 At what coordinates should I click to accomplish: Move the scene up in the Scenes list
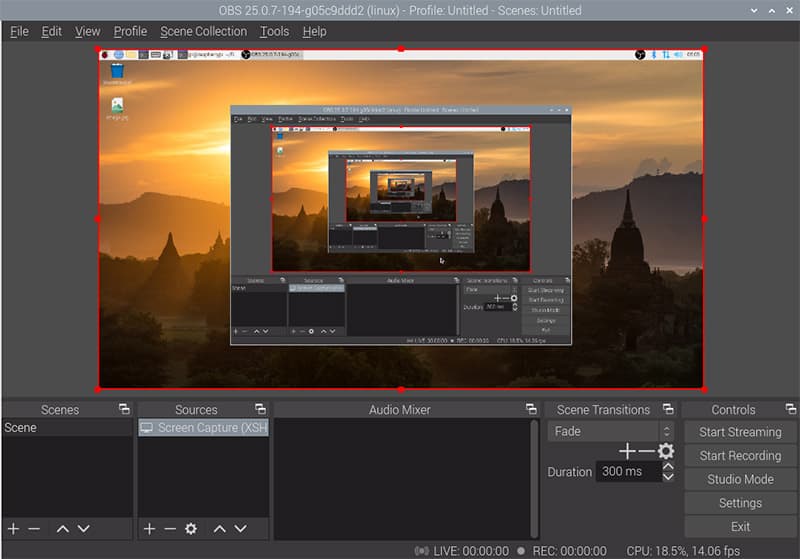pyautogui.click(x=63, y=529)
